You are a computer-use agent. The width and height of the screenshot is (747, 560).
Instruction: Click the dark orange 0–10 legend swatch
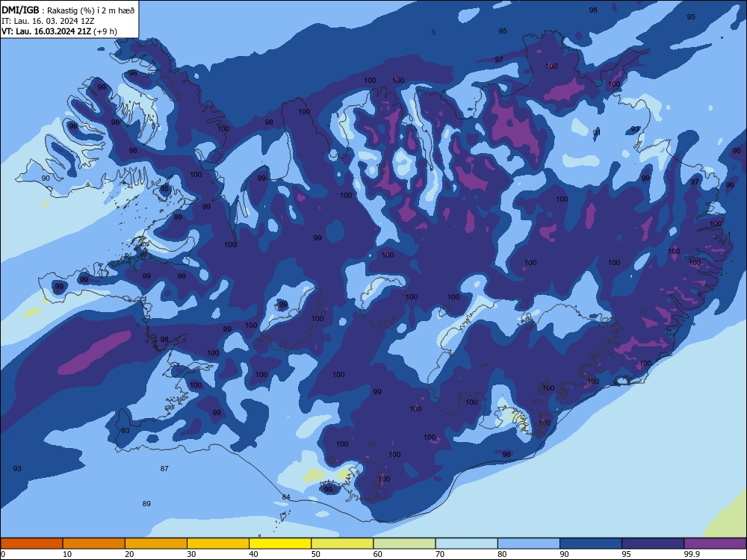coord(31,544)
